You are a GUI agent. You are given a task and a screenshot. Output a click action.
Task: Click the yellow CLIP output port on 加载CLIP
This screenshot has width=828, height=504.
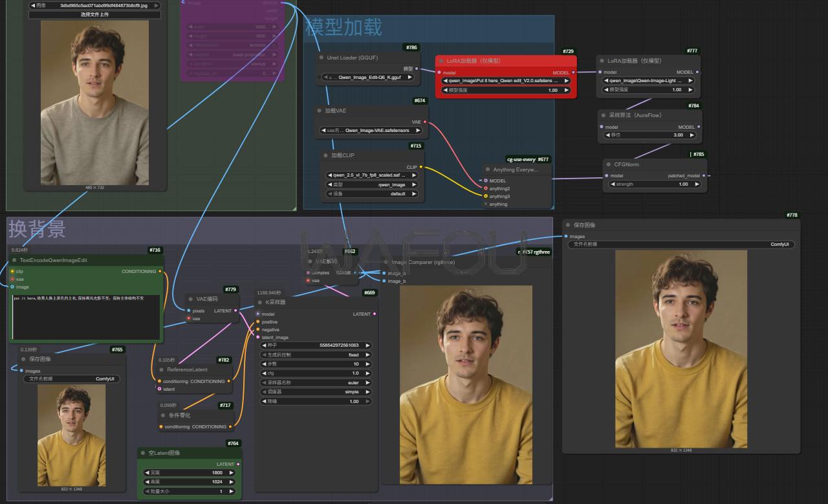[x=421, y=167]
